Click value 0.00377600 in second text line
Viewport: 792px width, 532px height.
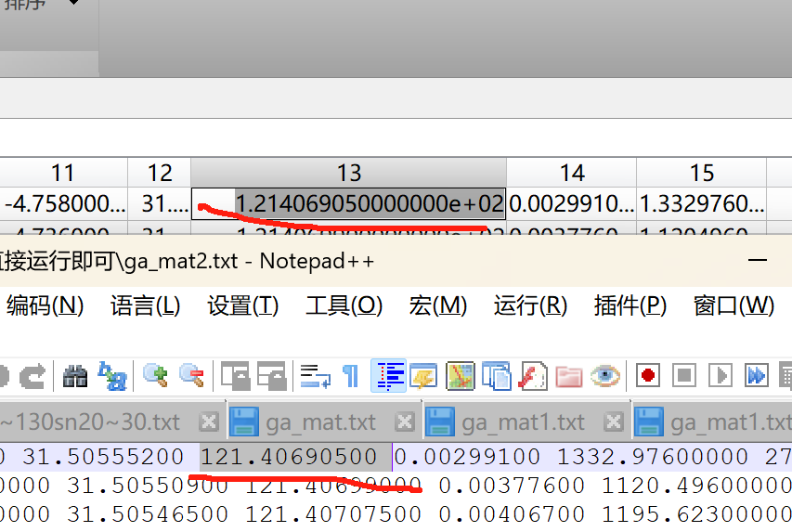[512, 486]
